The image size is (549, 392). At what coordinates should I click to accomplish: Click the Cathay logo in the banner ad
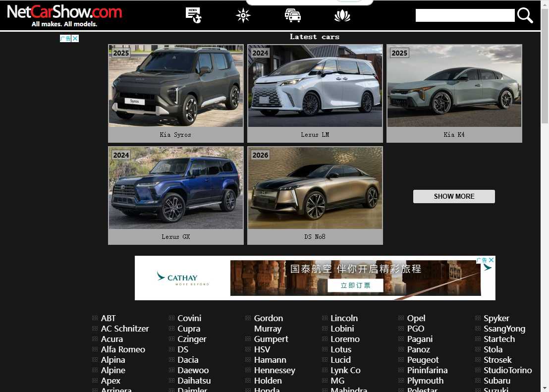click(x=182, y=278)
